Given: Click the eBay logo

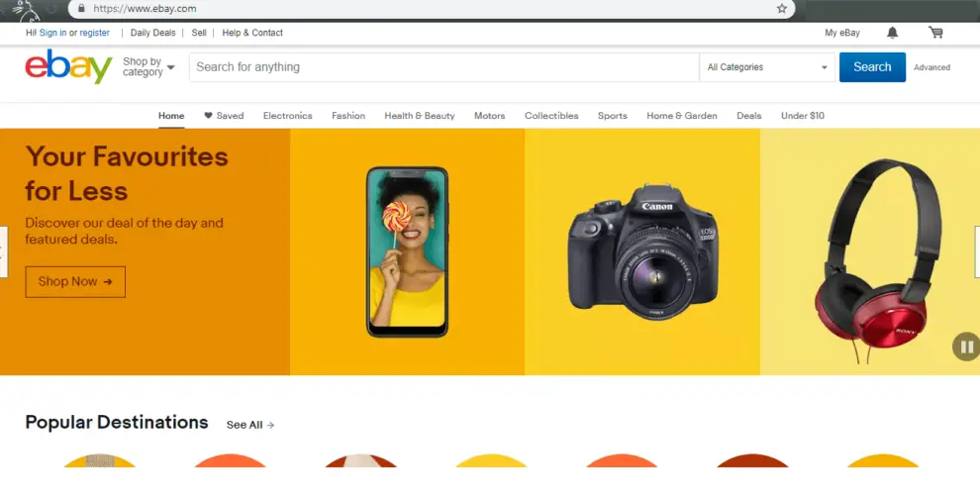Looking at the screenshot, I should pos(68,67).
